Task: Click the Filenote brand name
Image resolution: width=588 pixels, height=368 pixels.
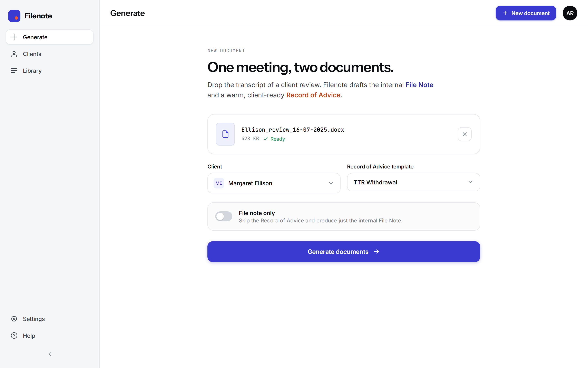Action: [38, 16]
